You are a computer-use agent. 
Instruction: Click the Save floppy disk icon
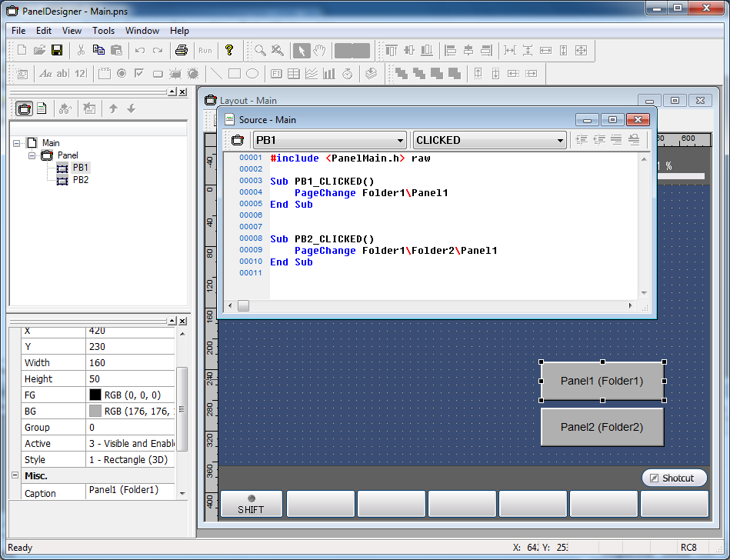pyautogui.click(x=57, y=51)
